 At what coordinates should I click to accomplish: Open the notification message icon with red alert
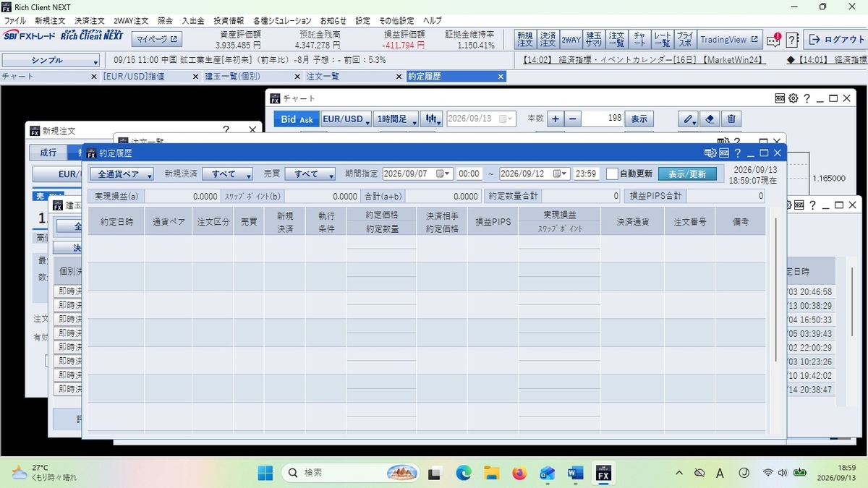click(x=774, y=40)
